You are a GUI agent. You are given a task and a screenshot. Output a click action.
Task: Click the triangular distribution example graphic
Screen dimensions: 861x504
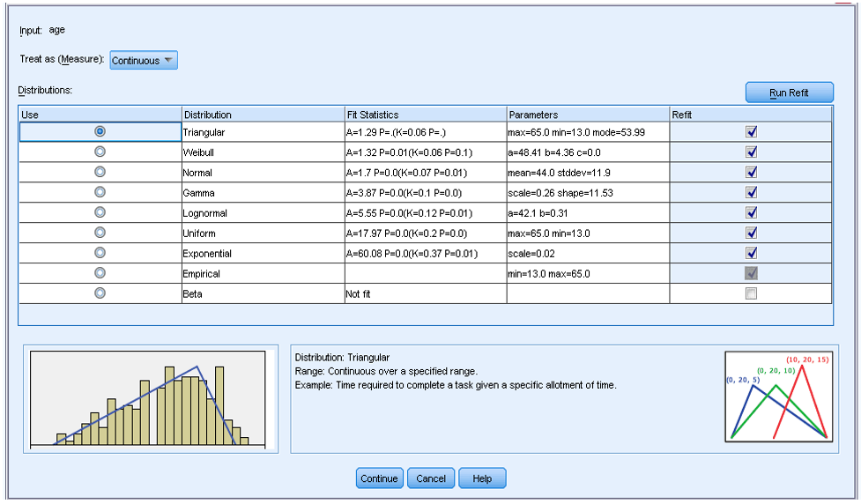click(779, 397)
